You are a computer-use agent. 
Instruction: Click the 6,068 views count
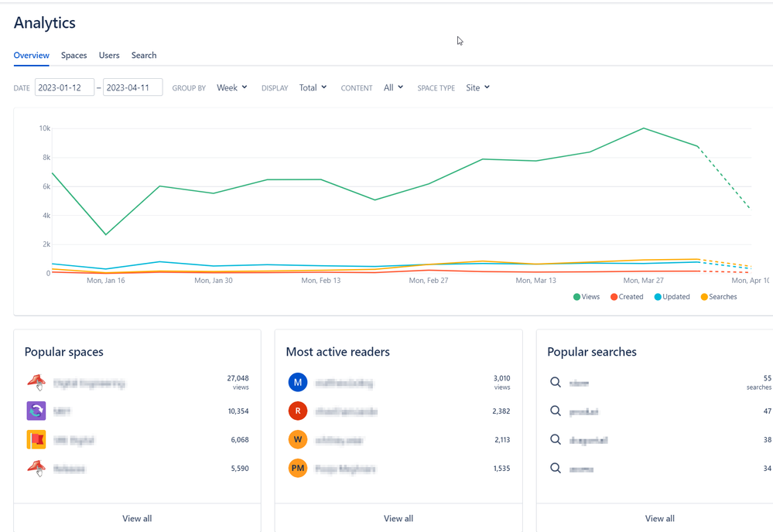point(240,439)
